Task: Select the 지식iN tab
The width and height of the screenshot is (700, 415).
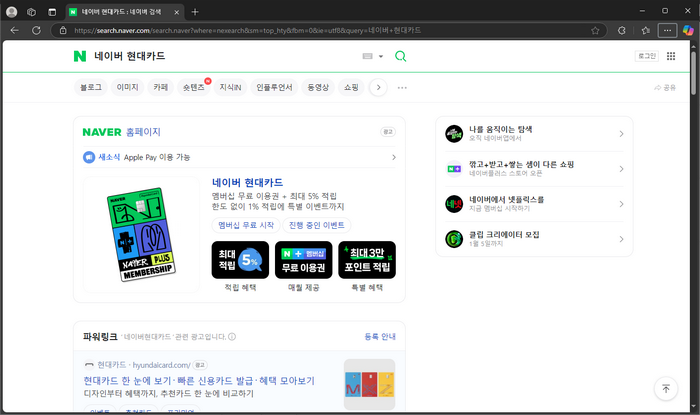Action: click(x=230, y=87)
